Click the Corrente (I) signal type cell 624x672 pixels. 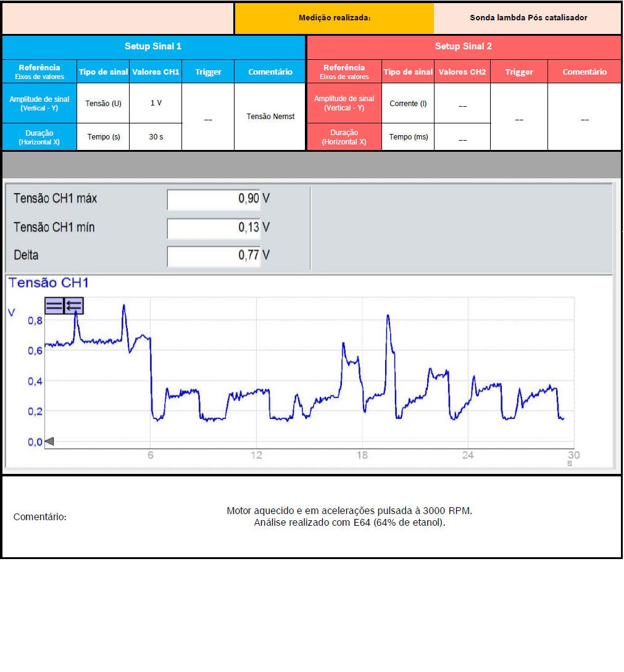pyautogui.click(x=408, y=104)
